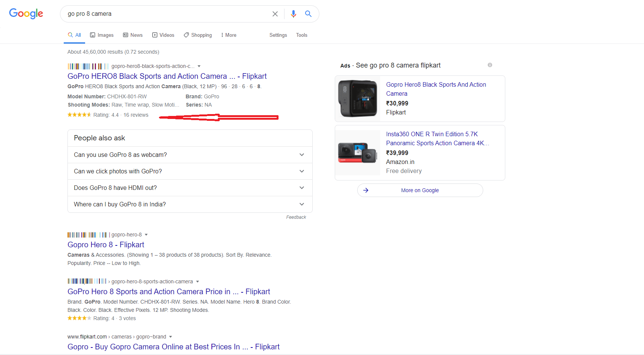Switch to the News tab

click(133, 35)
